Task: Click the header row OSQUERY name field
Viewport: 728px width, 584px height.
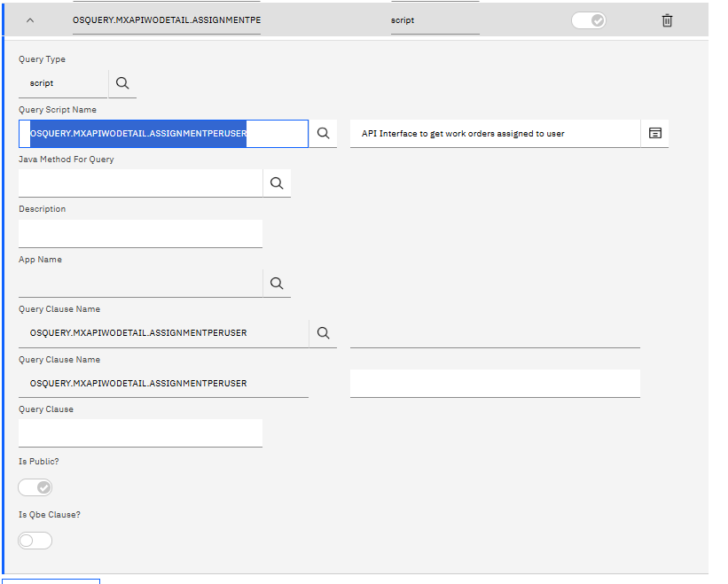Action: 167,20
